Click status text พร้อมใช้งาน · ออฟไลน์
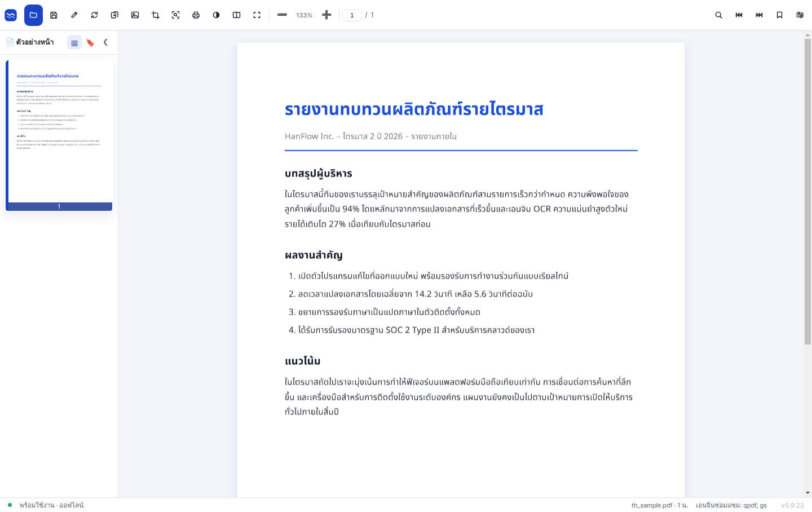This screenshot has height=512, width=812. click(x=51, y=505)
